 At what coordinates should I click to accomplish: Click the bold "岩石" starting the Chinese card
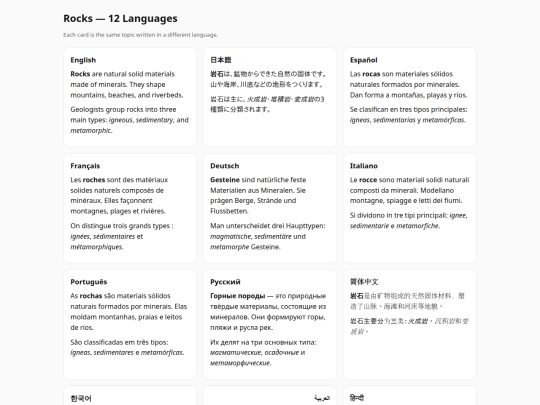point(357,296)
